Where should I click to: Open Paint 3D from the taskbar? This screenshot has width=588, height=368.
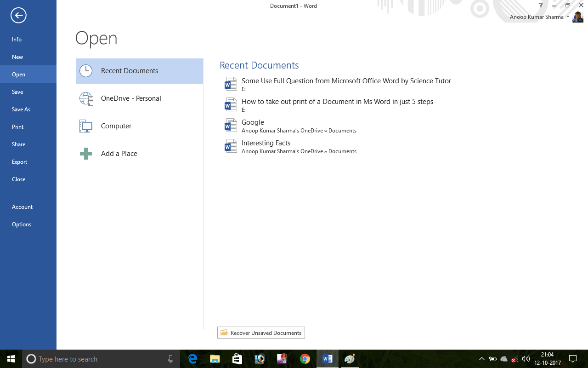click(x=350, y=359)
